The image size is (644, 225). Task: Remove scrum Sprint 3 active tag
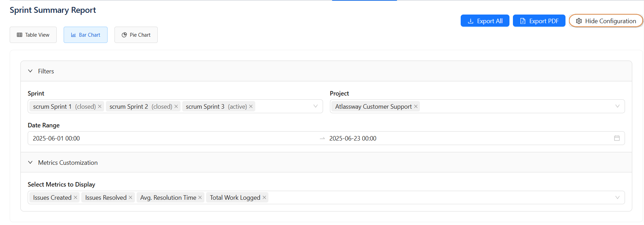point(251,107)
